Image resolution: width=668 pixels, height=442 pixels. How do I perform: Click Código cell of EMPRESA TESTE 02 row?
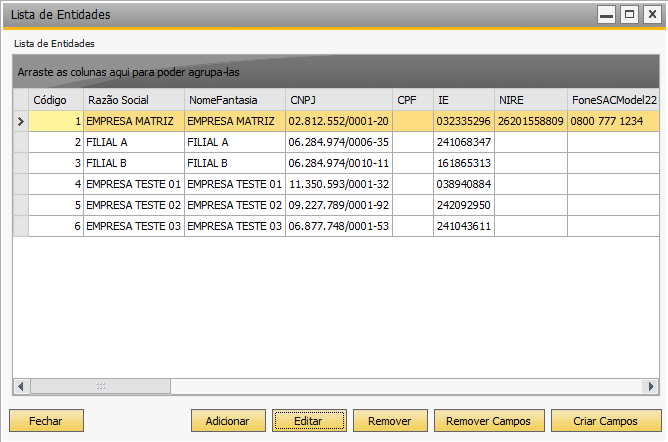56,205
